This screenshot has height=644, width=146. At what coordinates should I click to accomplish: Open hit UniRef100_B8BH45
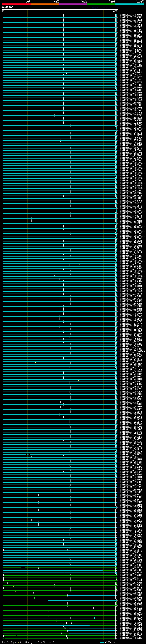coord(131,22)
